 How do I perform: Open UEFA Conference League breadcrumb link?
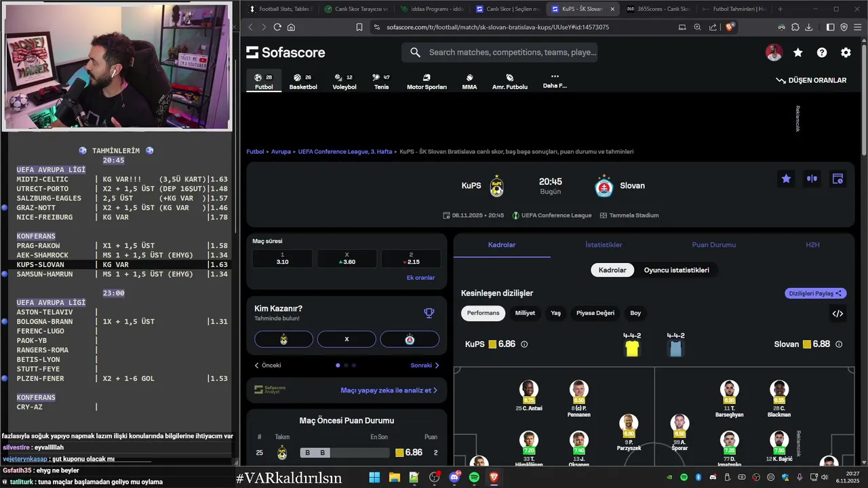[x=345, y=152]
